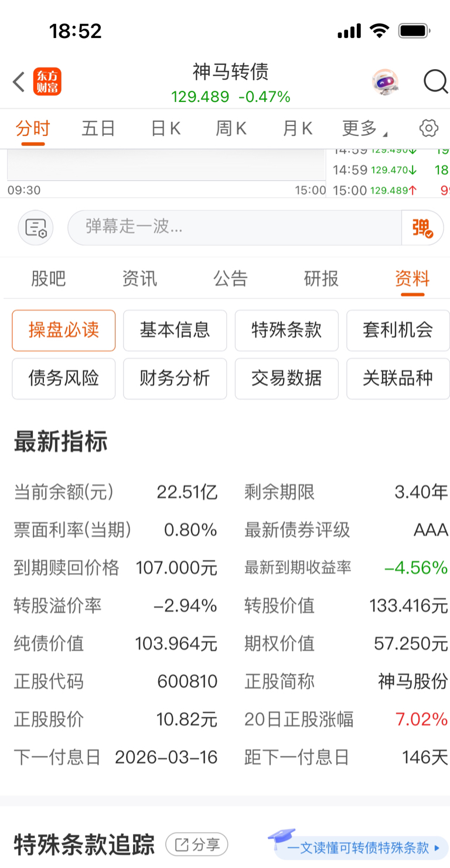Click the 133.416元 conversion value
Viewport: 450px width, 868px height.
point(408,605)
